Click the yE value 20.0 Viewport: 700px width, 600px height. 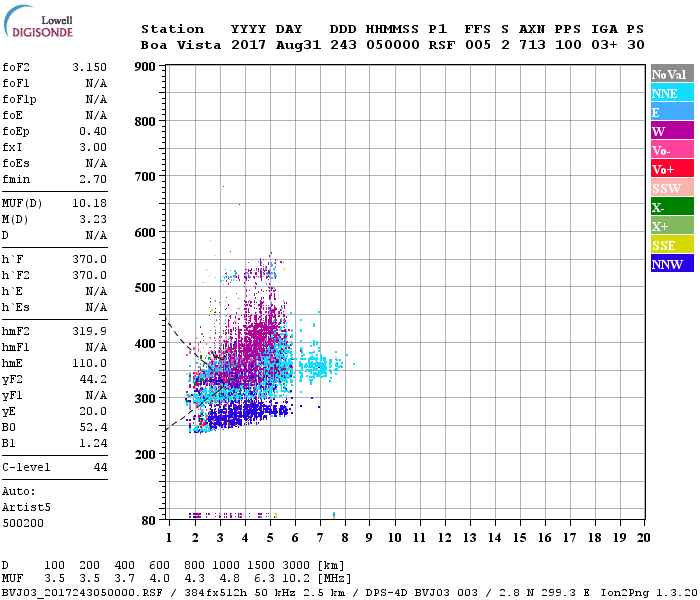[x=93, y=412]
